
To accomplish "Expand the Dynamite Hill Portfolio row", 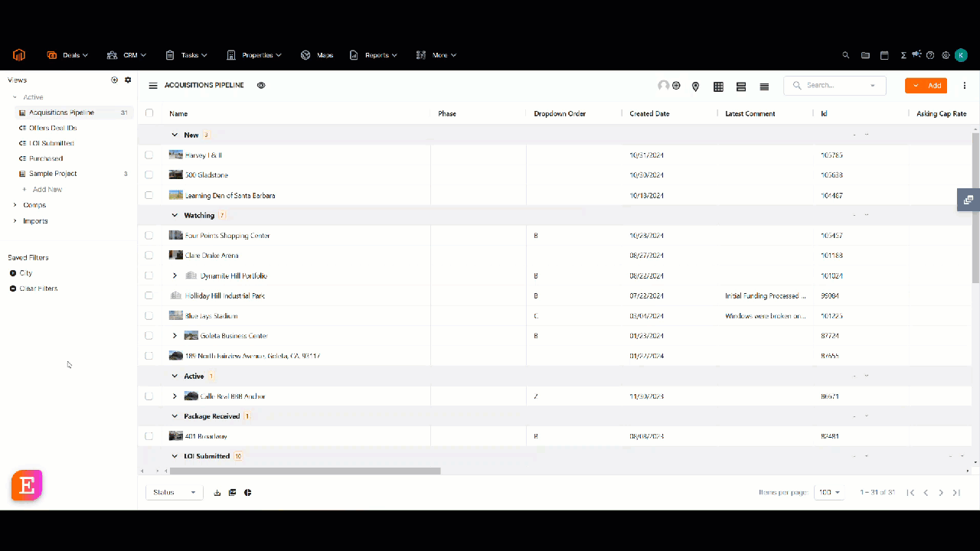I will [x=175, y=275].
